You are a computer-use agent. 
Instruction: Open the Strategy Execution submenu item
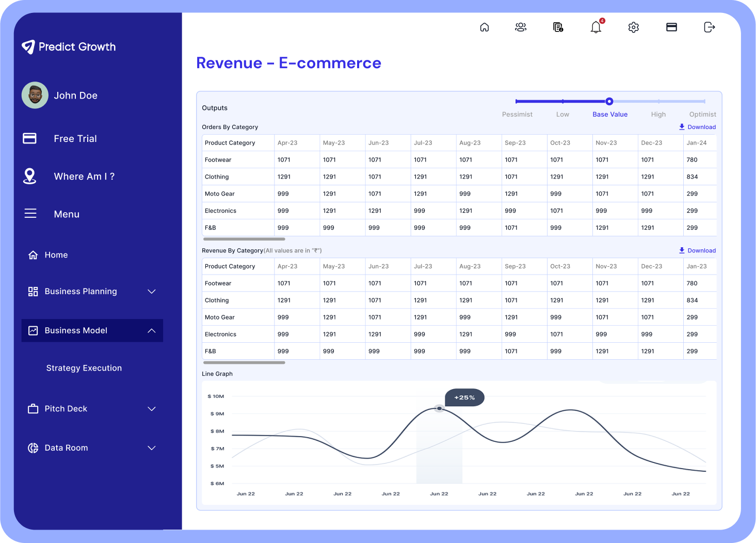coord(84,368)
